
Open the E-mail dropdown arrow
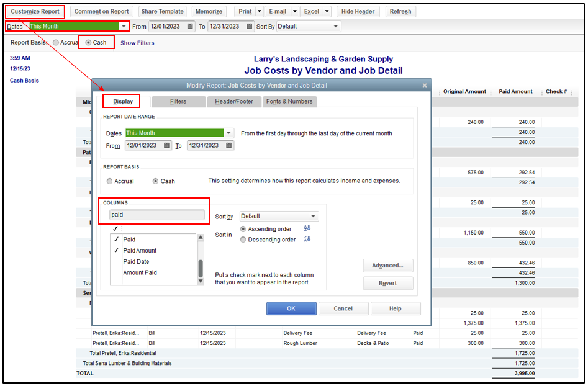(x=295, y=12)
